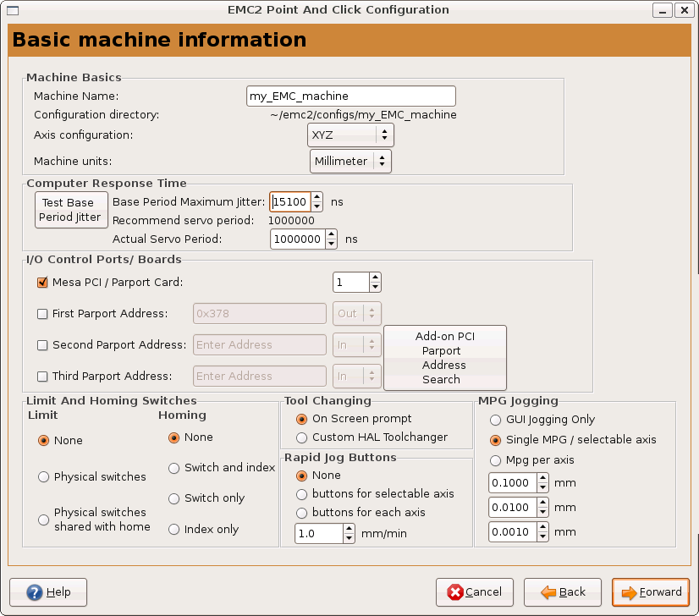
Task: Enable First Parport Address checkbox
Action: click(42, 313)
